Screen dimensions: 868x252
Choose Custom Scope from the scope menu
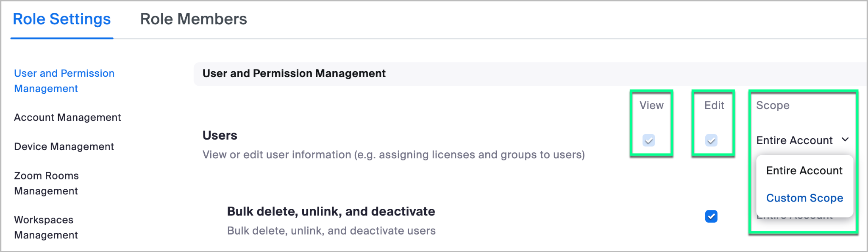coord(804,198)
